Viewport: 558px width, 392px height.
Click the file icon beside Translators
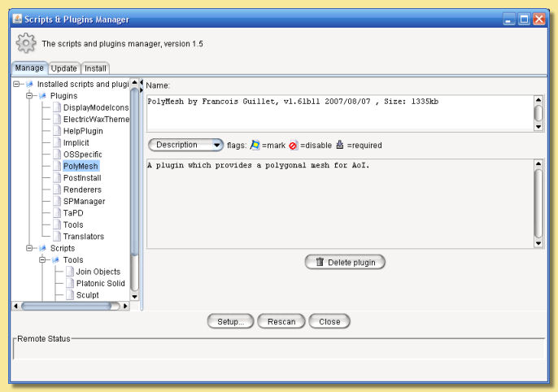[56, 237]
